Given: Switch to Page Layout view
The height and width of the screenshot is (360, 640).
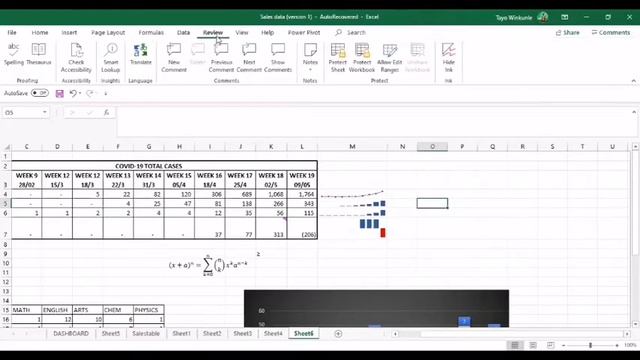Looking at the screenshot, I should [x=533, y=345].
